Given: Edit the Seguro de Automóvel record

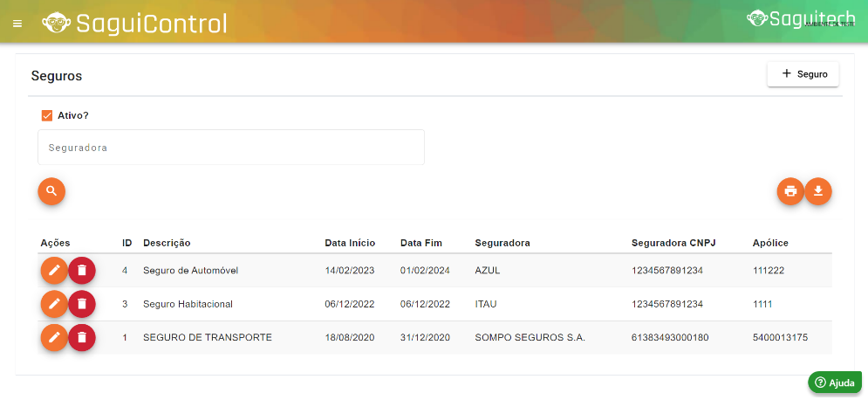Looking at the screenshot, I should point(54,271).
